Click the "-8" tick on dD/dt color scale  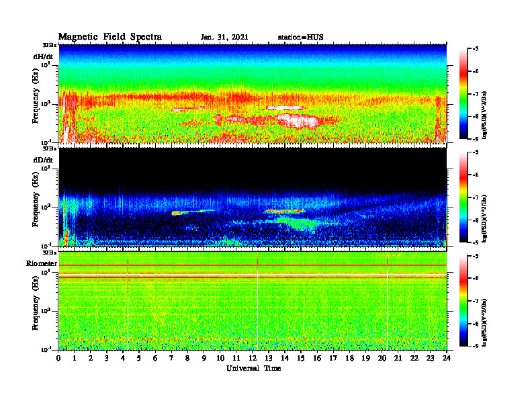[476, 220]
